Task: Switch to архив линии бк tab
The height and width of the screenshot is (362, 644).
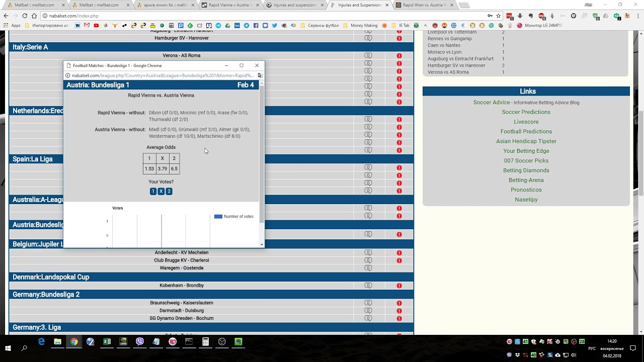Action: (165, 5)
